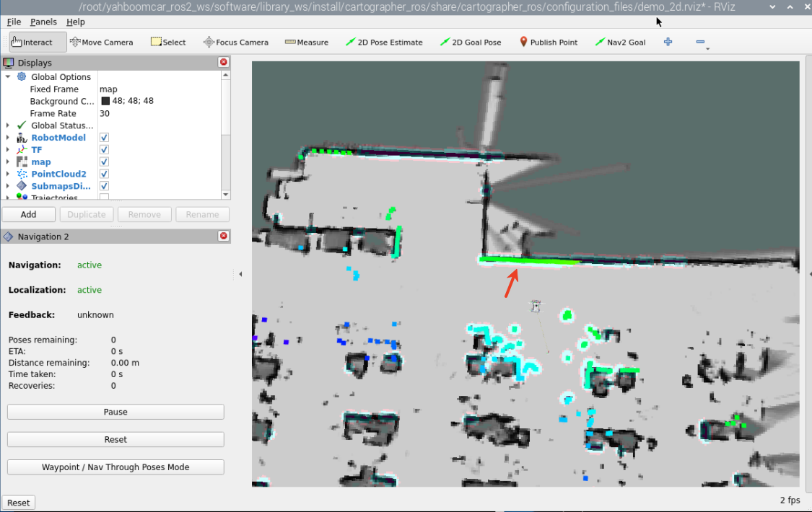Screen dimensions: 812x512
Task: Collapse the Global Options tree item
Action: (x=8, y=77)
